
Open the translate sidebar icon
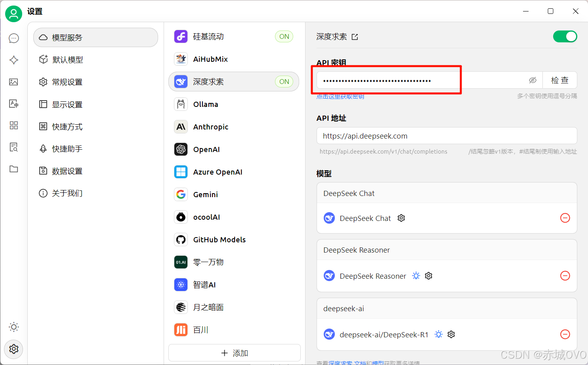14,104
